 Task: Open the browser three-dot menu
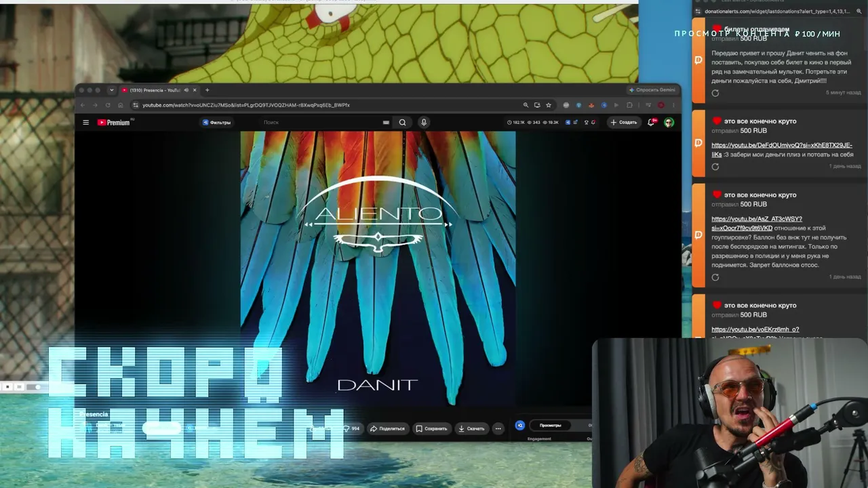(x=673, y=105)
